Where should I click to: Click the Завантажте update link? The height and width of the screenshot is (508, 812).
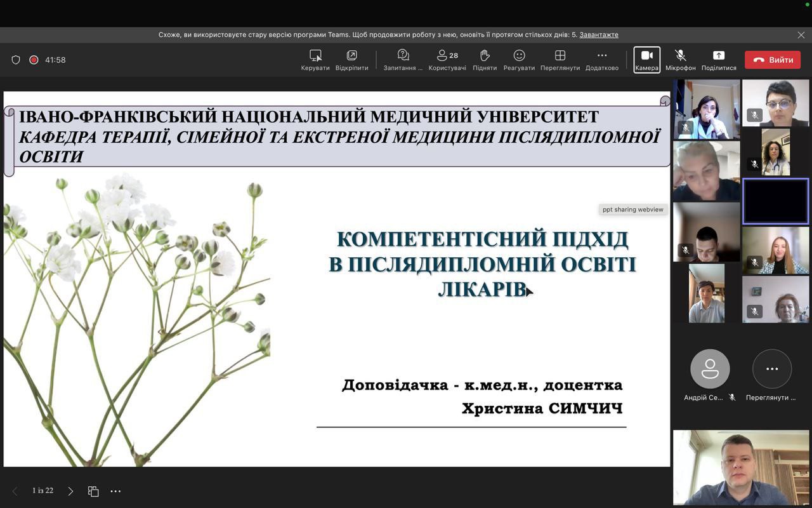point(598,35)
